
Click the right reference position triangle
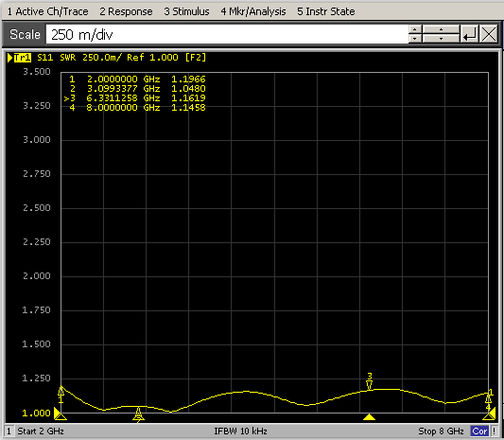492,413
